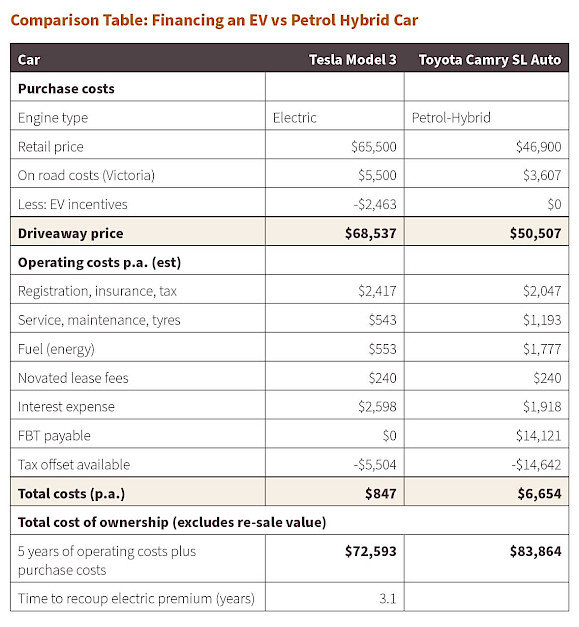The width and height of the screenshot is (579, 627).
Task: Select the Tesla Model 3 column header
Action: point(353,60)
